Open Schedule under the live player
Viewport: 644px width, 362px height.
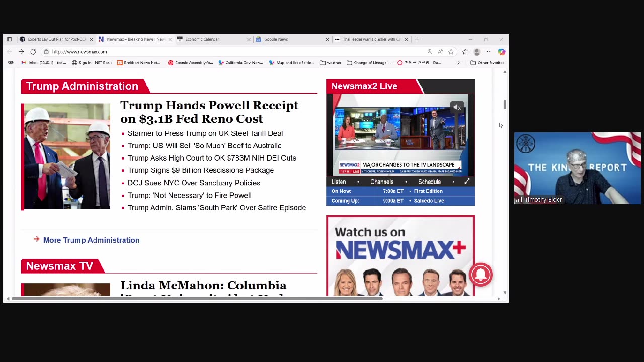[429, 182]
